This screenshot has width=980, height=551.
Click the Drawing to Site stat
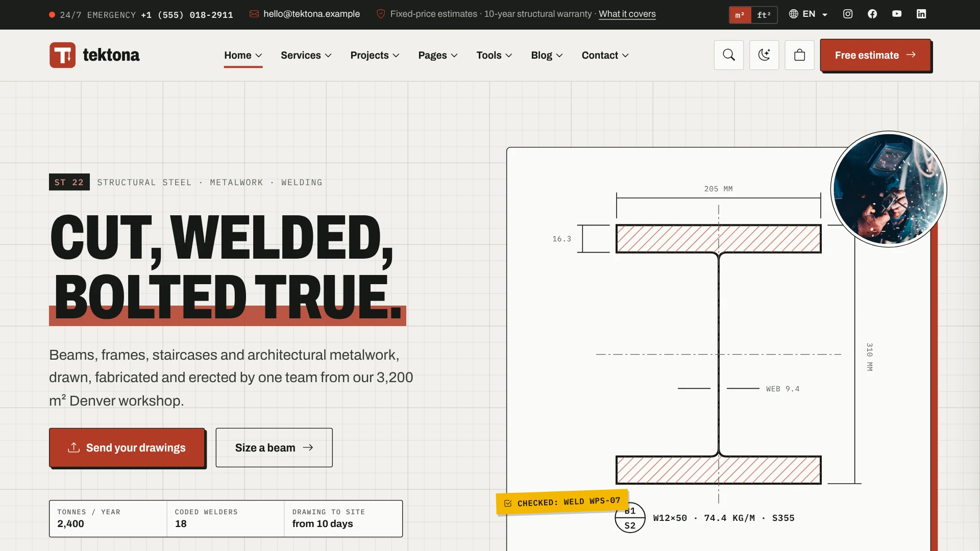(x=343, y=518)
